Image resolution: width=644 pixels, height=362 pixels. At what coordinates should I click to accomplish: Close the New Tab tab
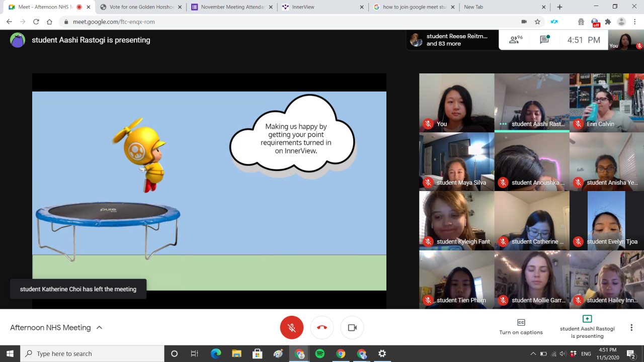(x=544, y=7)
